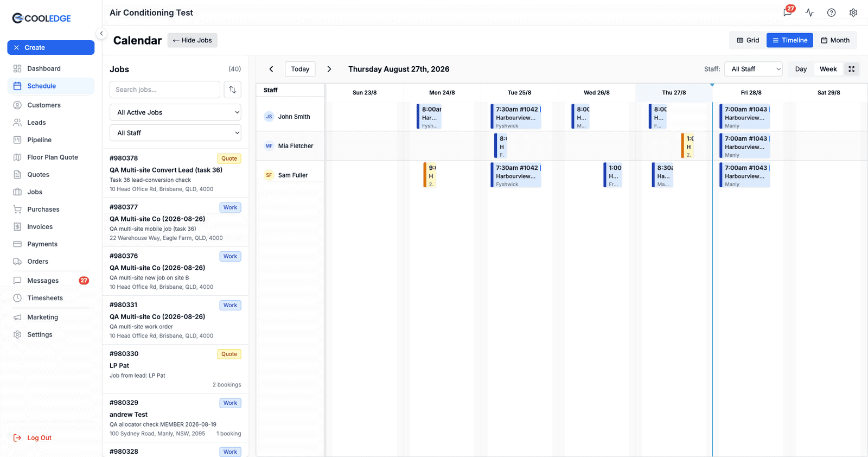The height and width of the screenshot is (457, 868).
Task: Select Mia Fletcher staff row
Action: tap(290, 146)
